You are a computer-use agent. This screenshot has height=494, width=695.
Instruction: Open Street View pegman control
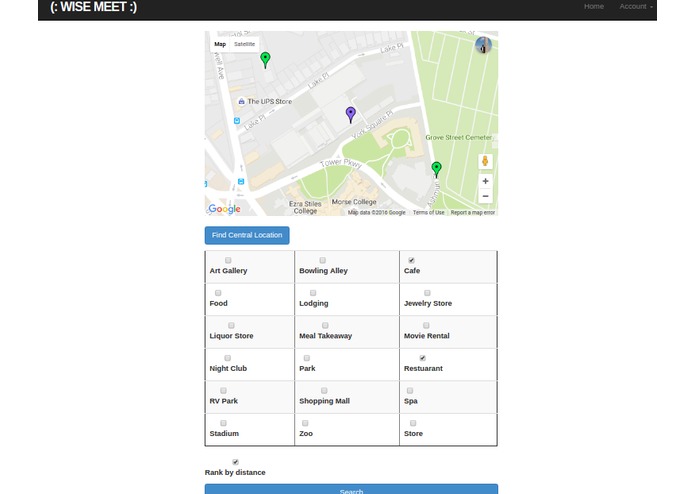click(485, 161)
